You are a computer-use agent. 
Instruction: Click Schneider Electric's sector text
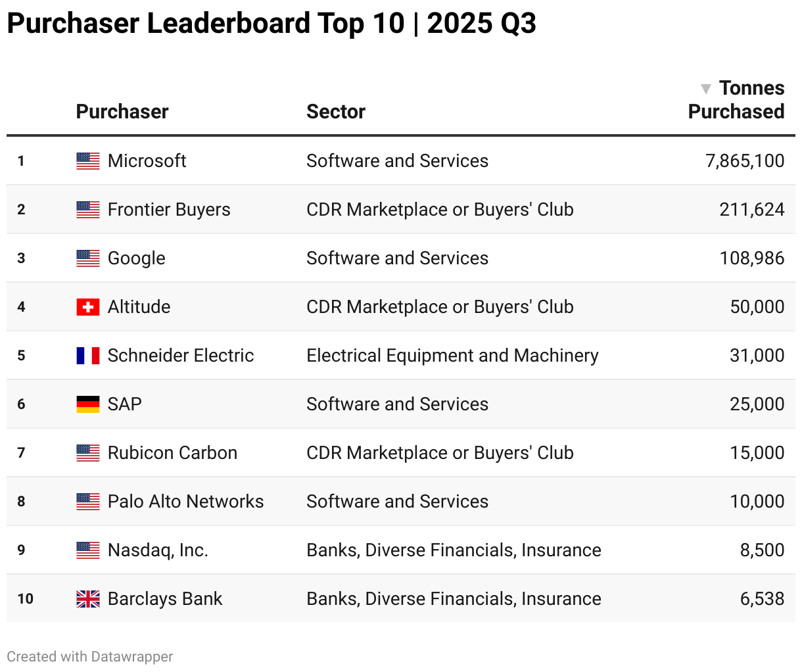[x=452, y=356]
